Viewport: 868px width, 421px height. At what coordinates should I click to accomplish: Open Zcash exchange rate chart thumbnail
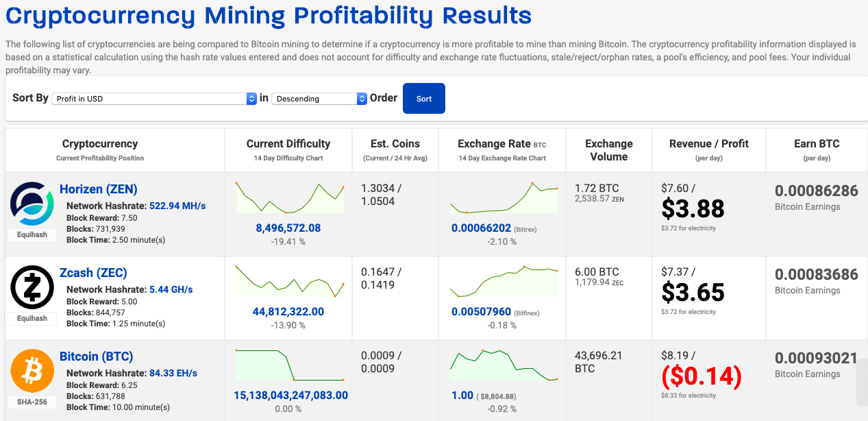(x=504, y=282)
